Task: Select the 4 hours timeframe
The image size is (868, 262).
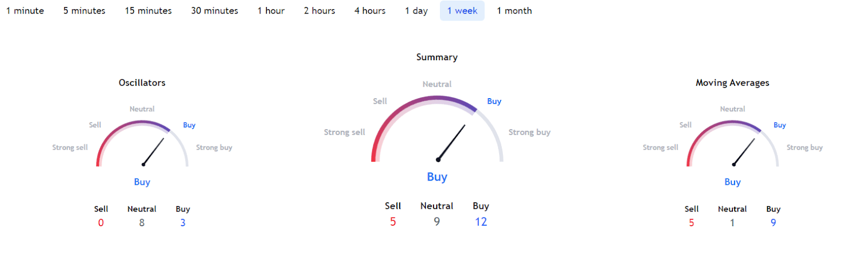Action: coord(369,11)
